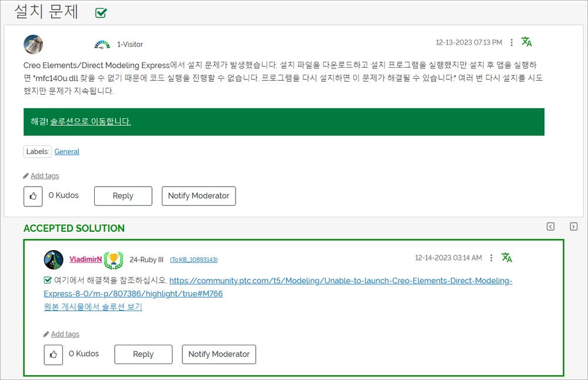Click Add tags on the original post

click(45, 176)
